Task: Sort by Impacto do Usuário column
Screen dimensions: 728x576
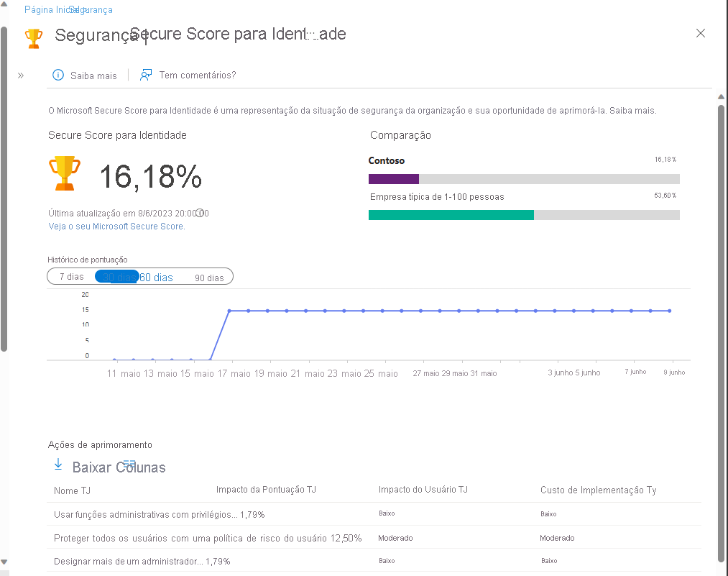Action: point(423,490)
